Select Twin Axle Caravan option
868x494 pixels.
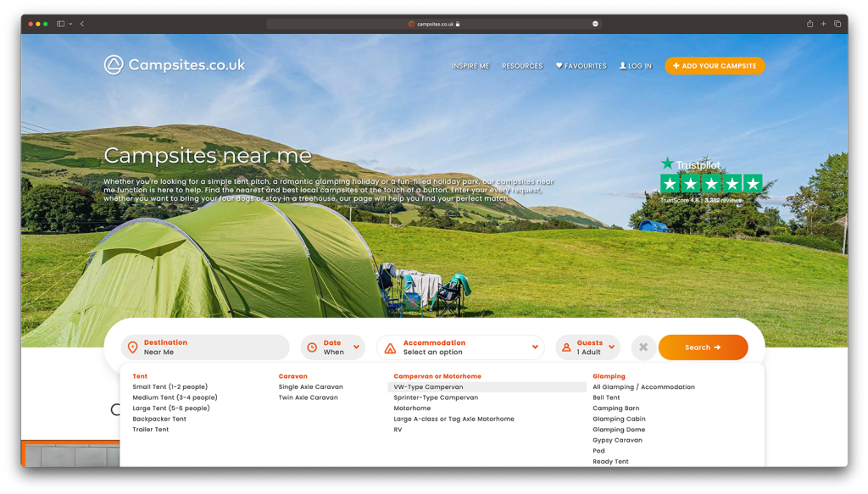click(308, 397)
